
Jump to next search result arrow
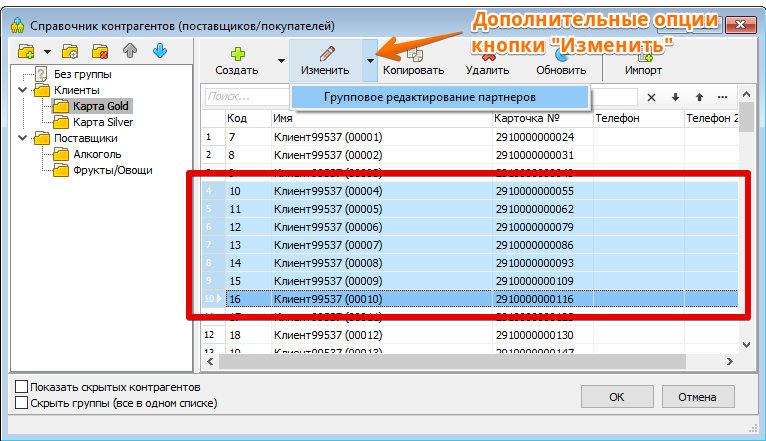click(676, 97)
